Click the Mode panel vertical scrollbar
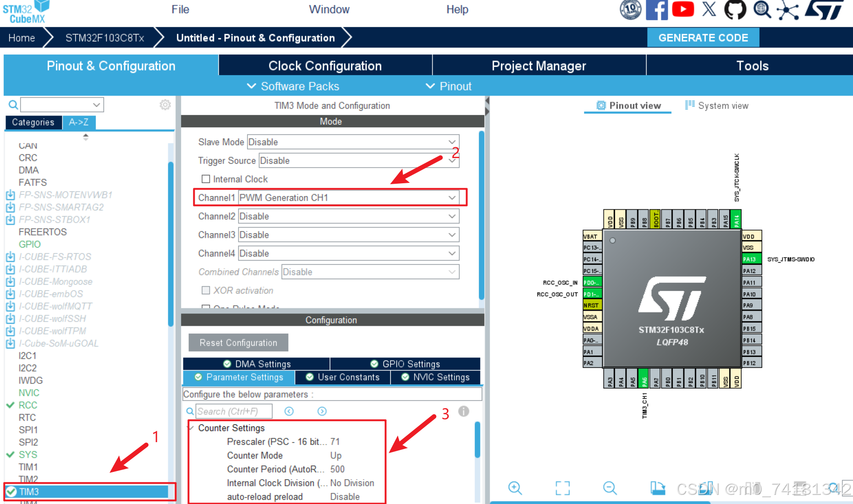The height and width of the screenshot is (504, 853). click(481, 215)
